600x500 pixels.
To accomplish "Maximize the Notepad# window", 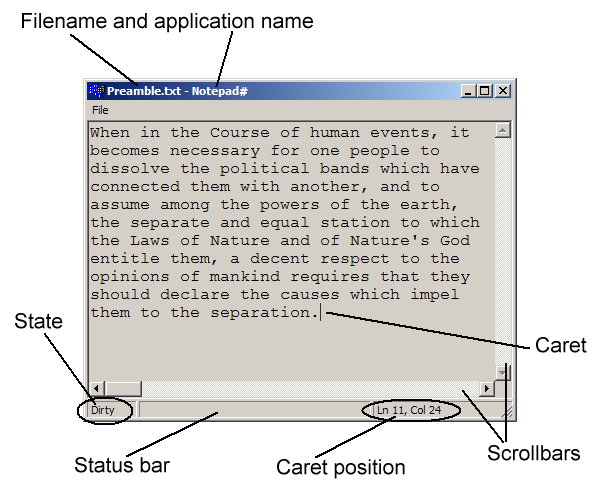I will [486, 90].
